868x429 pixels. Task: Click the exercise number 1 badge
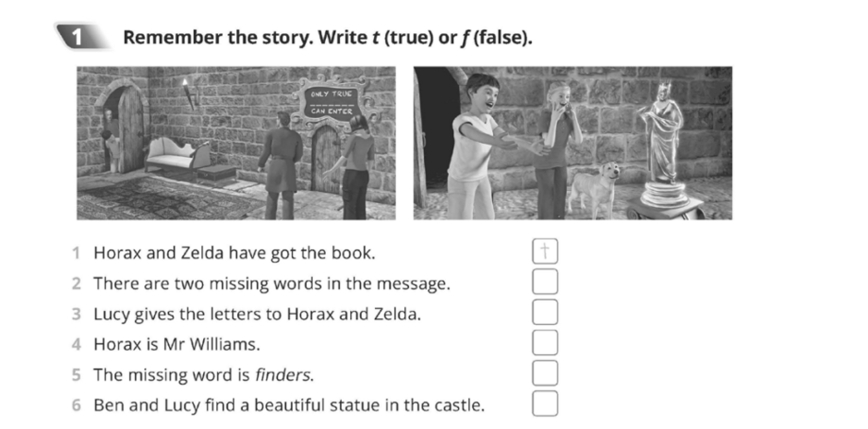coord(81,38)
